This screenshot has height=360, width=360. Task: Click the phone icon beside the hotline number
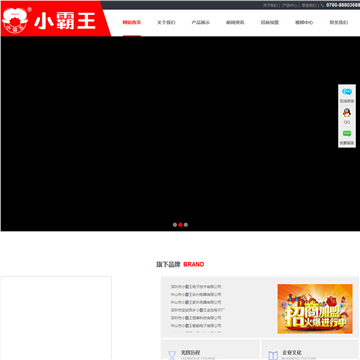pyautogui.click(x=322, y=5)
